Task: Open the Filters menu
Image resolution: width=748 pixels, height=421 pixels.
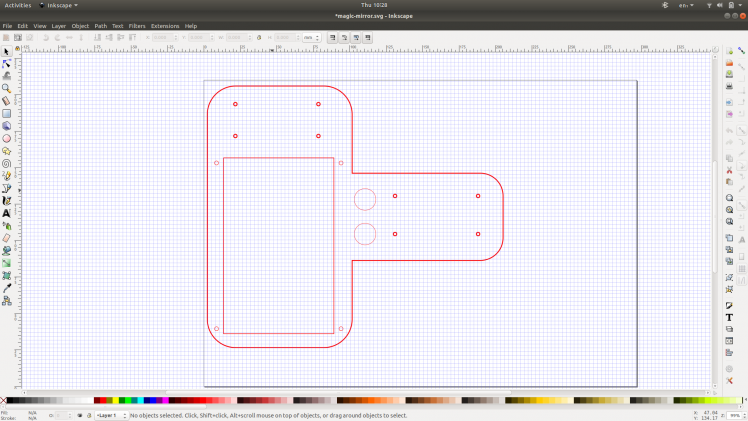Action: click(137, 25)
